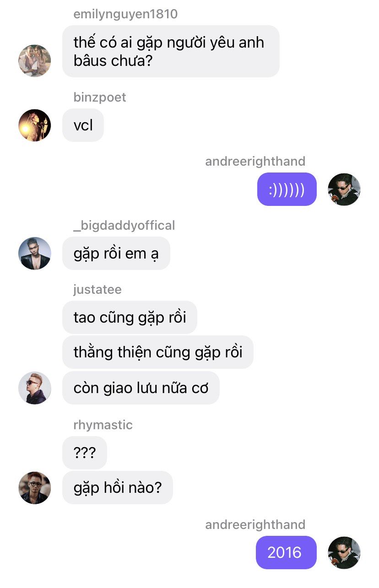Viewport: 379px width, 588px height.
Task: Open emilynguyen1810's profile picture
Action: coord(34,61)
